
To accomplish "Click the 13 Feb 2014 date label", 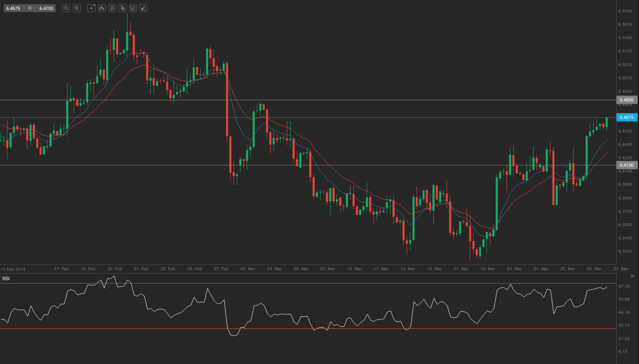I will coord(13,269).
